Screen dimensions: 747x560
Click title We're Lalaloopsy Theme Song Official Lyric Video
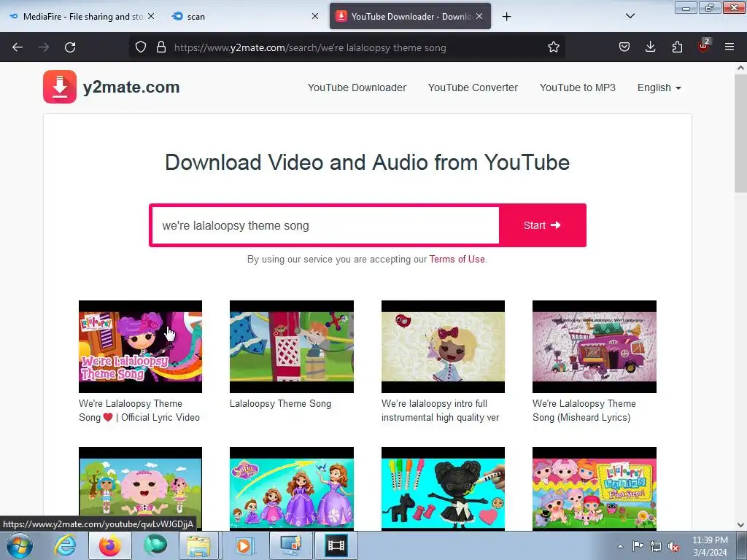point(139,411)
